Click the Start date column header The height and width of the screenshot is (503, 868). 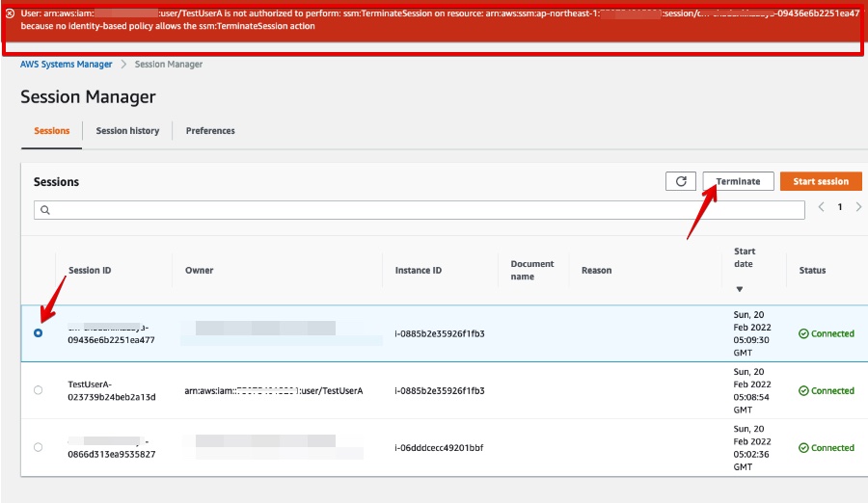[745, 257]
